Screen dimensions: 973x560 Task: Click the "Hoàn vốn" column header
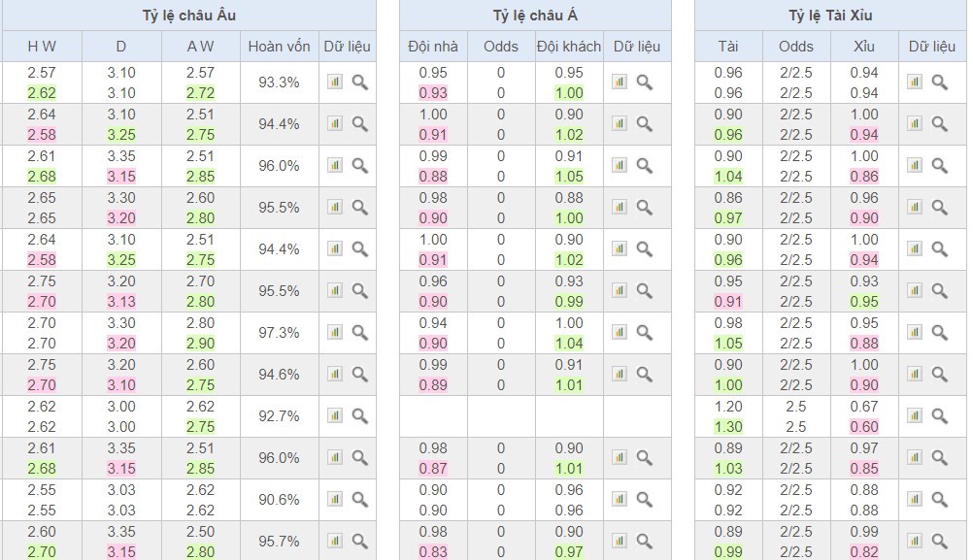(279, 47)
